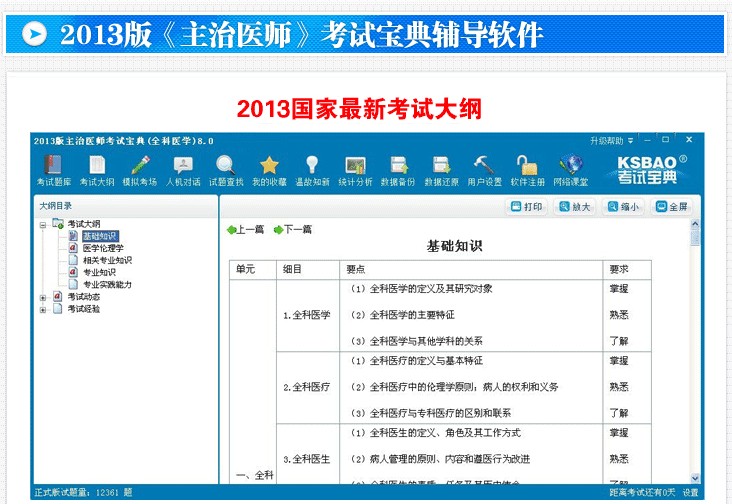Image resolution: width=732 pixels, height=504 pixels.
Task: Open 软件注册 software registration icon
Action: [x=527, y=171]
